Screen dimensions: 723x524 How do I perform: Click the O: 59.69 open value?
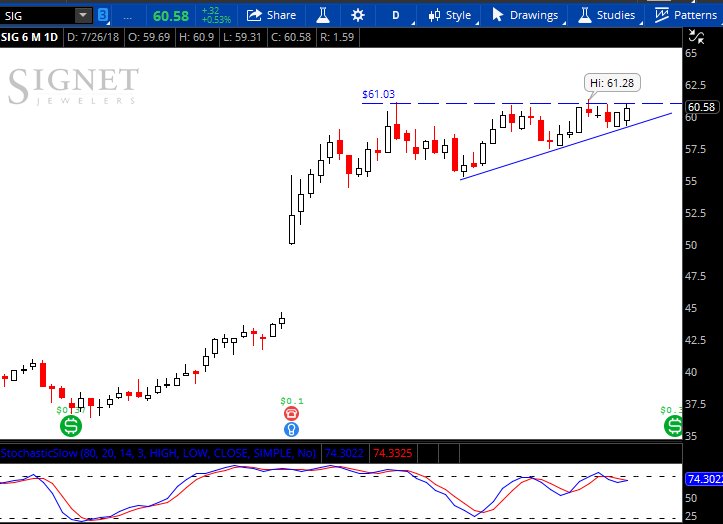(149, 37)
